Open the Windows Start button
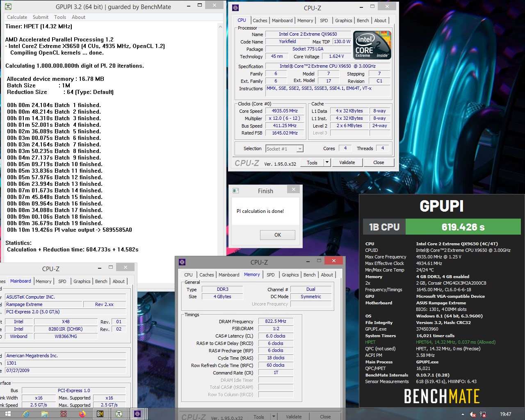The image size is (525, 420). [x=7, y=414]
